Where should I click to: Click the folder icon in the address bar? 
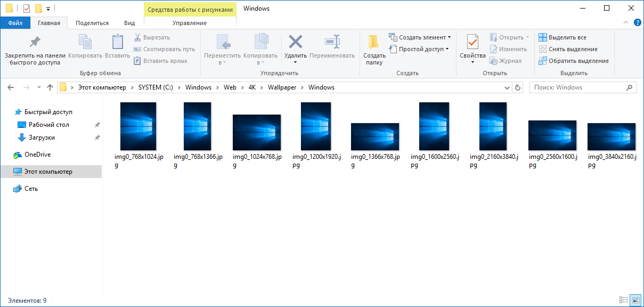63,87
